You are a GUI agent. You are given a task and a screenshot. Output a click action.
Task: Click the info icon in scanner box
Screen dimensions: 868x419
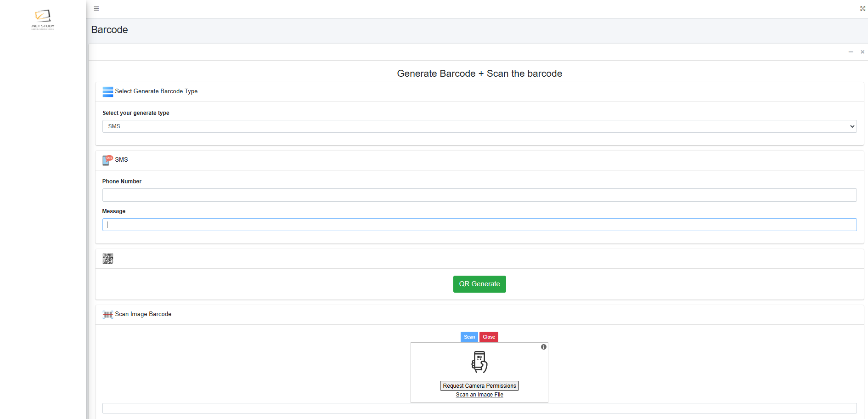tap(544, 347)
